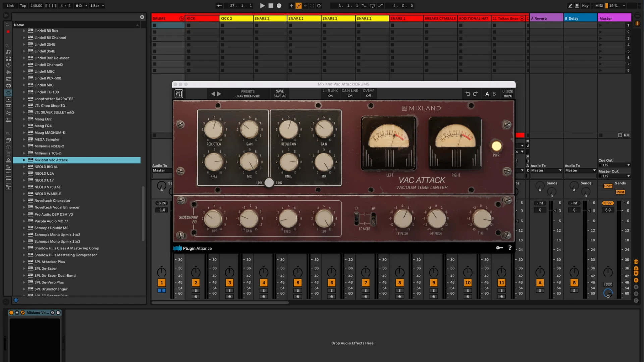
Task: Load the next preset with the right arrow
Action: tap(219, 94)
